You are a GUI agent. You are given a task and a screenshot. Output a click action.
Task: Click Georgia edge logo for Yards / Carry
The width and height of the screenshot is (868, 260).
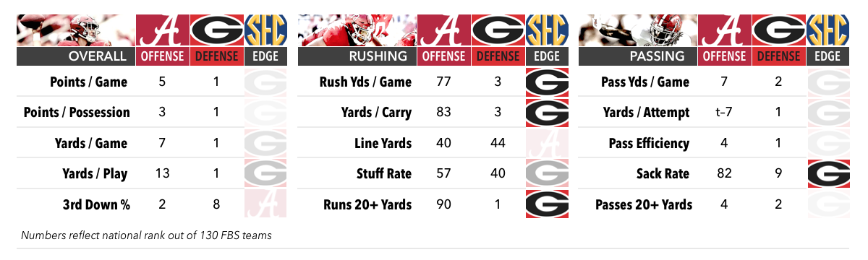point(547,113)
